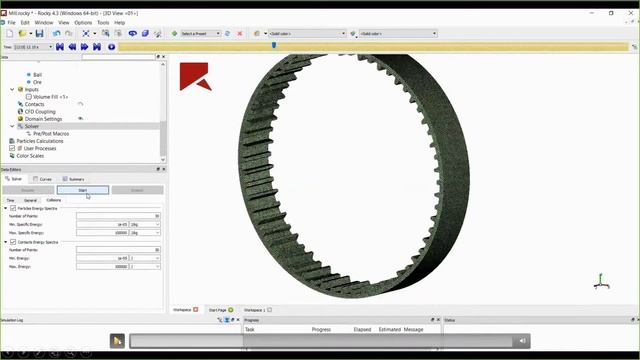This screenshot has height=360, width=640.
Task: Save the project with the floppy icon
Action: point(39,33)
